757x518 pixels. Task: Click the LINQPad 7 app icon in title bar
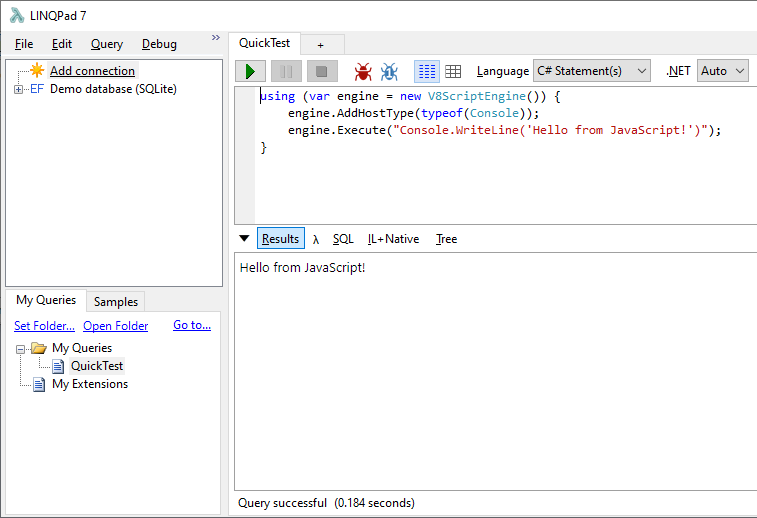click(x=17, y=15)
